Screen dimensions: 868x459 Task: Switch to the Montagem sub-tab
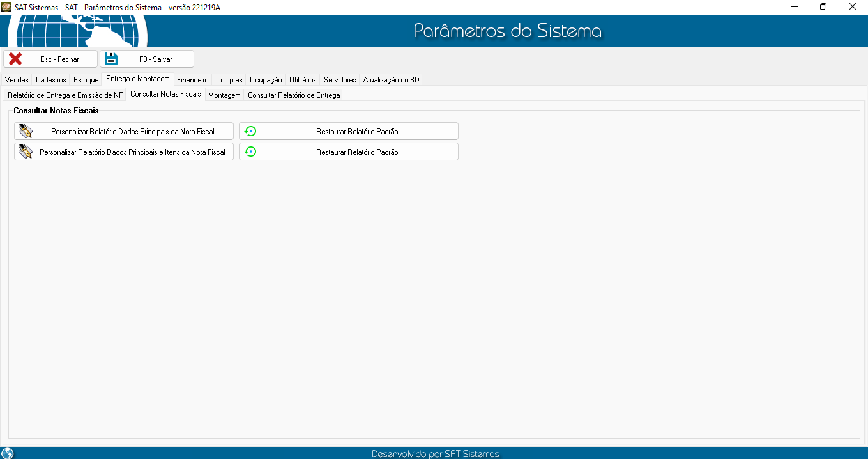coord(224,95)
